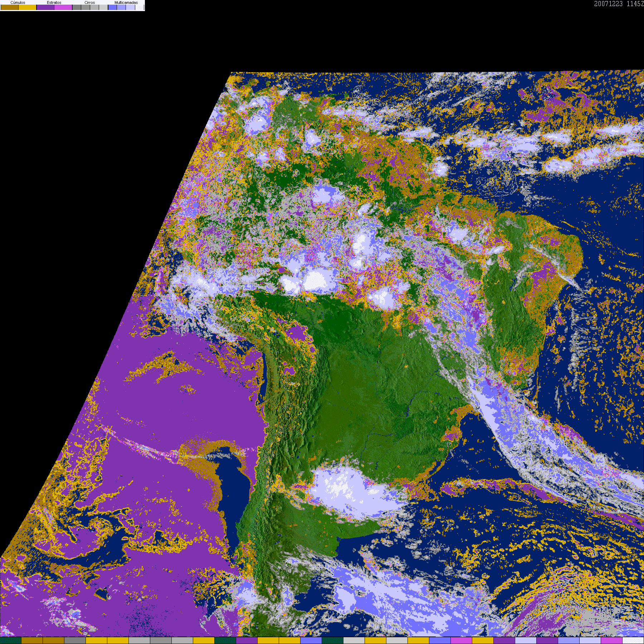Click the yellow Cúmulos legend swatch
The width and height of the screenshot is (644, 644).
(27, 7)
